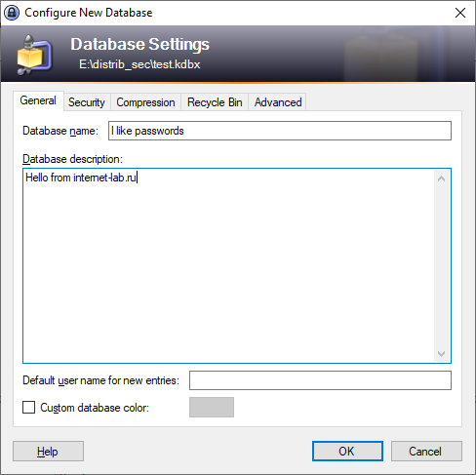
Task: Open Help for database settings
Action: (x=48, y=452)
